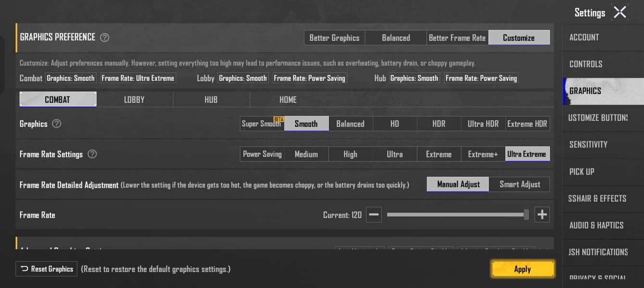Switch to the COMBAT tab
Viewport: 644px width, 288px height.
click(58, 99)
